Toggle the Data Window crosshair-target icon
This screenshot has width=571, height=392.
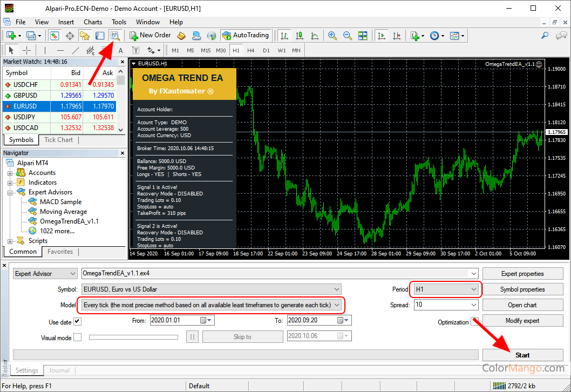click(70, 35)
